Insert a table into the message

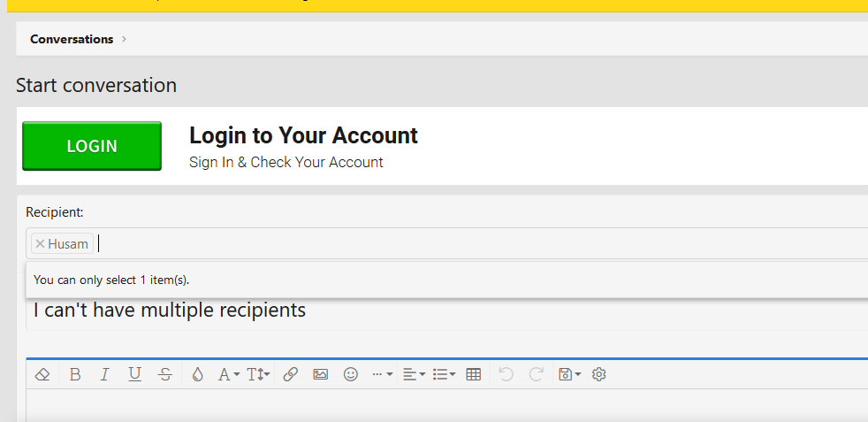tap(474, 375)
